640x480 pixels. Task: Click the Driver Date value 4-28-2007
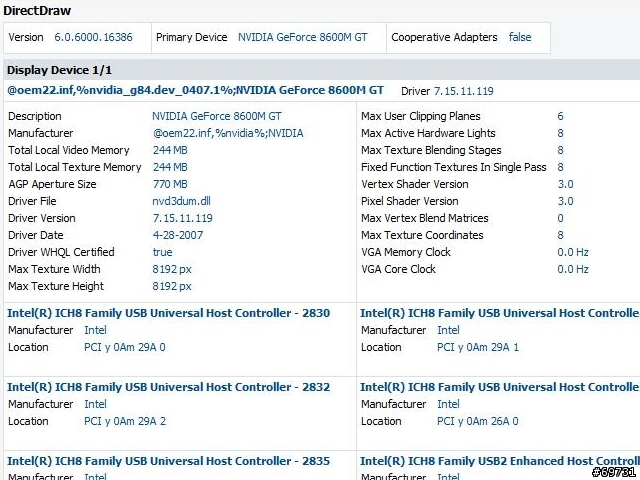[178, 236]
